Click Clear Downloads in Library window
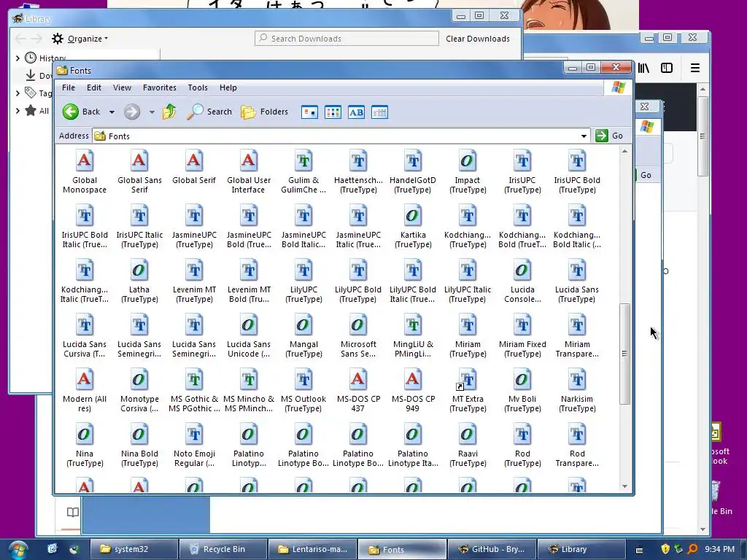This screenshot has width=747, height=560. (x=478, y=39)
